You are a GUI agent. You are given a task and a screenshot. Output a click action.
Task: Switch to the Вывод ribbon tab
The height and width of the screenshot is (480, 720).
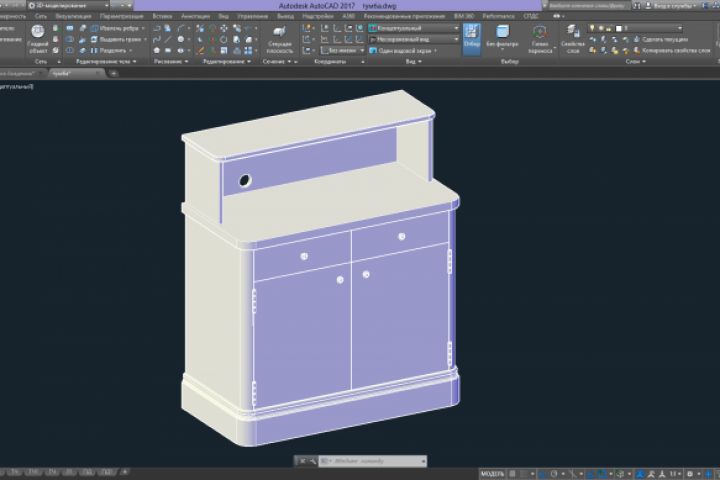coord(285,16)
